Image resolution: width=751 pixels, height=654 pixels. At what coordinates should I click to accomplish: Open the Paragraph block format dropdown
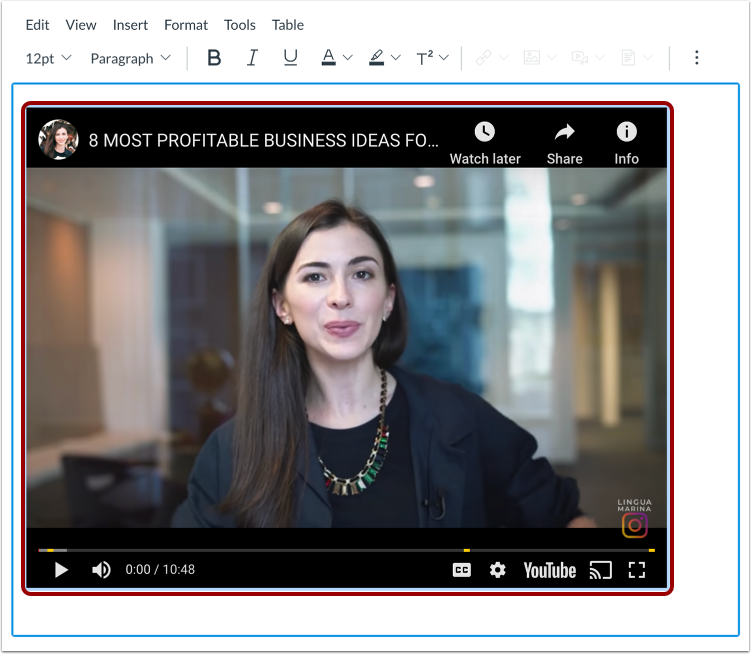point(130,58)
